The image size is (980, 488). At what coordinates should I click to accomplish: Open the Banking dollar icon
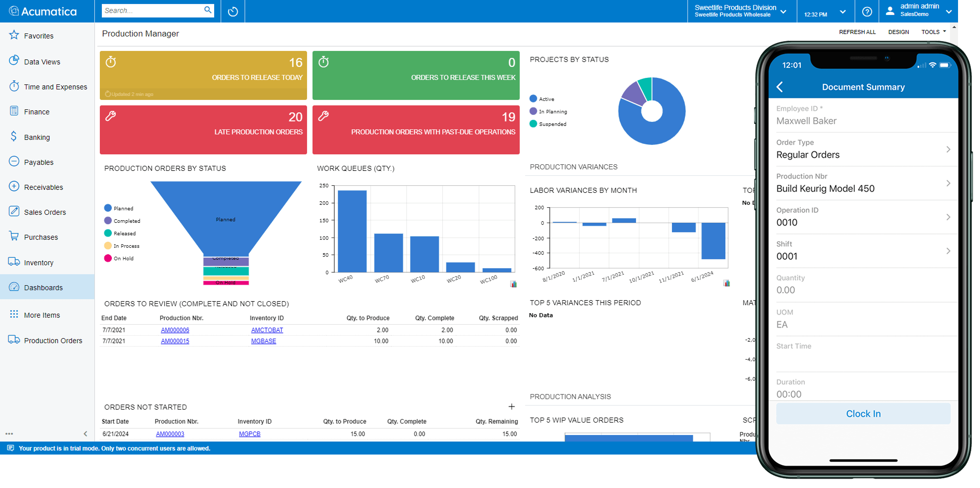pyautogui.click(x=14, y=137)
